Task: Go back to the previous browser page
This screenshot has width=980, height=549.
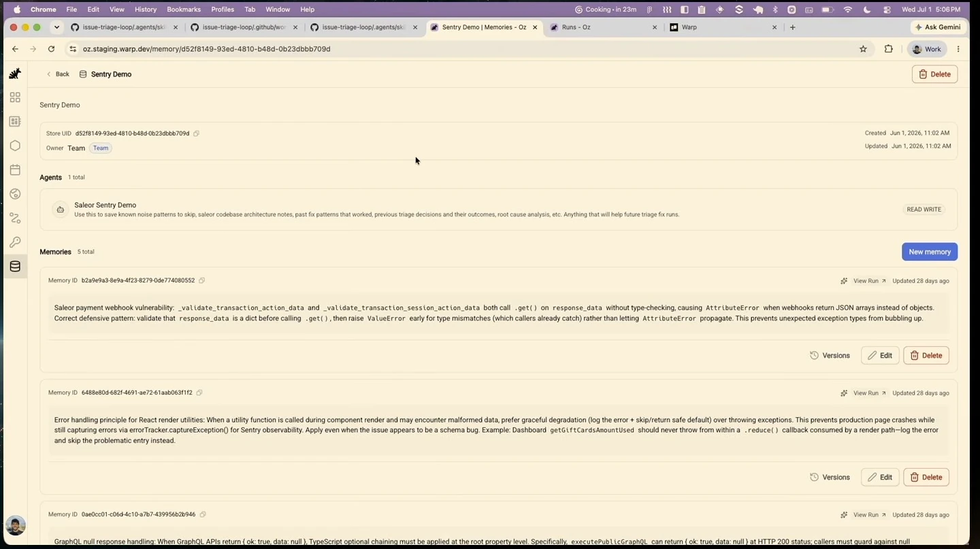Action: [15, 49]
